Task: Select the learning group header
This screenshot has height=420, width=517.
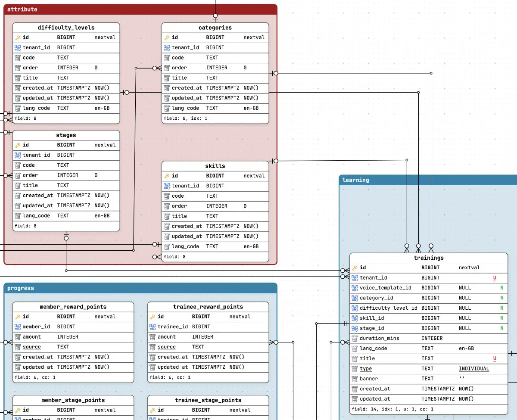Action: [x=428, y=180]
